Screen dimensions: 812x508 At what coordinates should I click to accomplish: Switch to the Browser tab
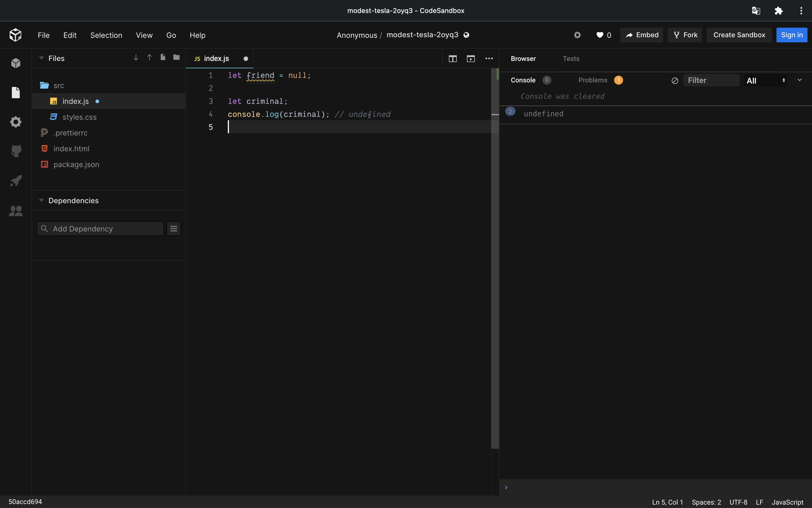pos(523,59)
